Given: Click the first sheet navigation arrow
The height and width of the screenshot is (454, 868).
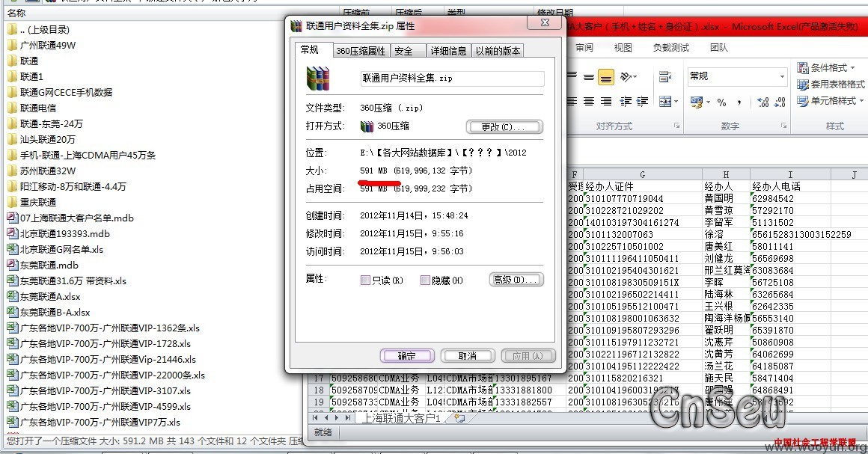Looking at the screenshot, I should click(x=315, y=418).
